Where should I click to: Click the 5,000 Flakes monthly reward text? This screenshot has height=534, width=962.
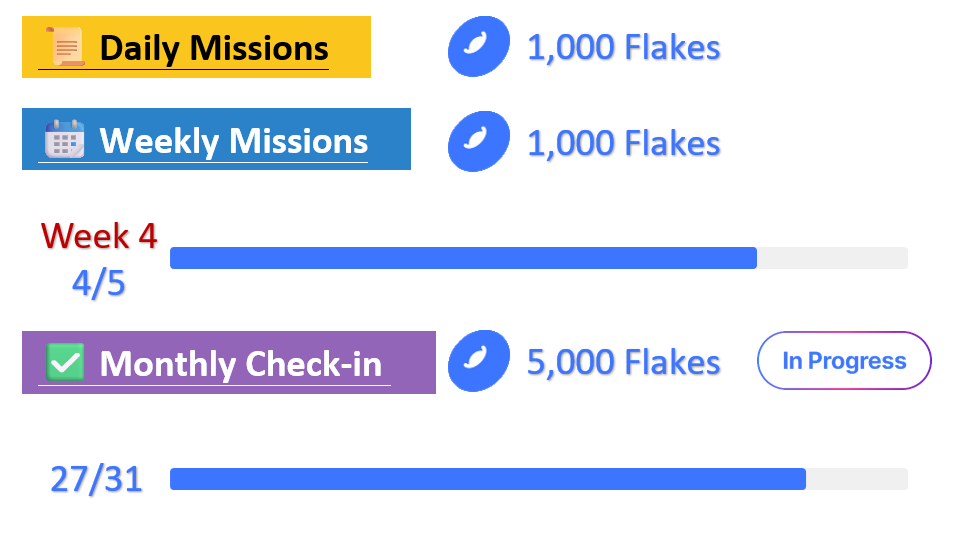pos(623,362)
